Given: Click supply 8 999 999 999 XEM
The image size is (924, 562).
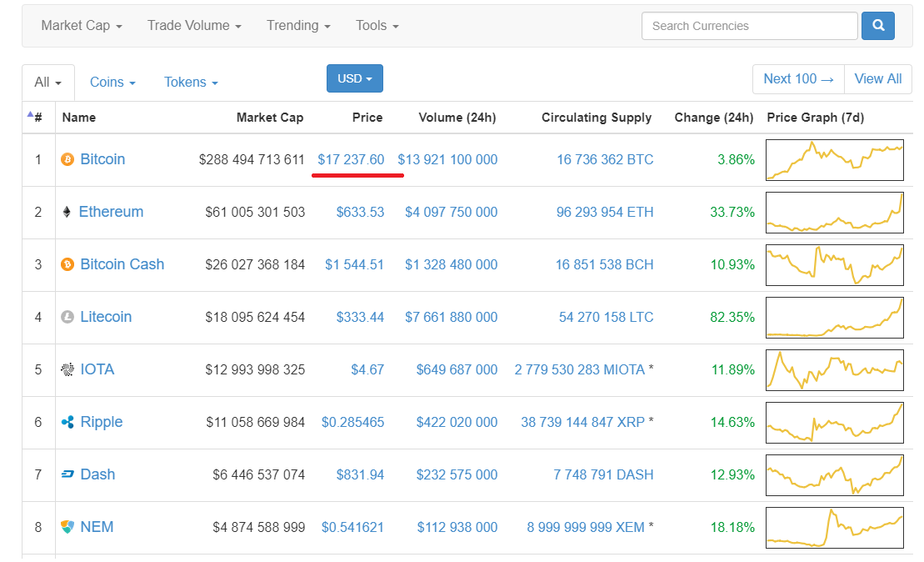Looking at the screenshot, I should click(x=586, y=527).
